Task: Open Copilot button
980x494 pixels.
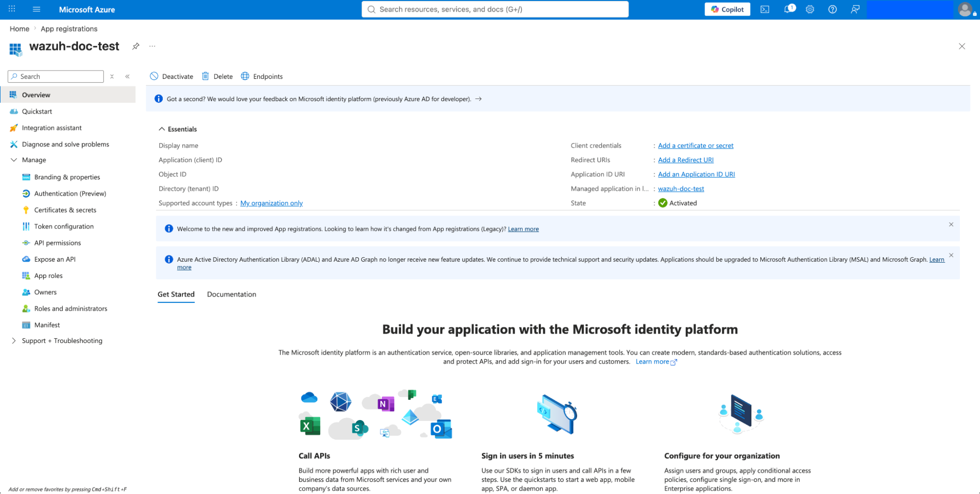Action: 727,9
